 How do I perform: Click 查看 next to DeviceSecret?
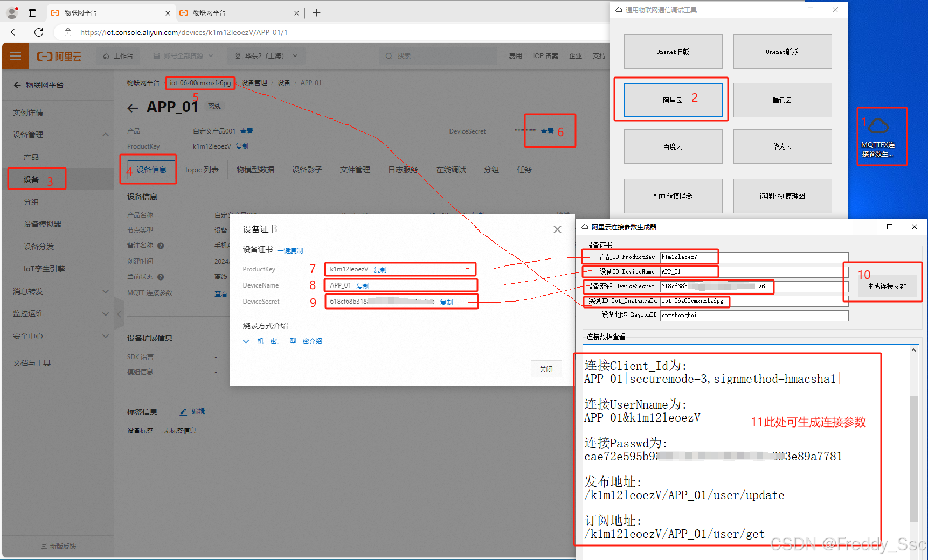pos(547,131)
